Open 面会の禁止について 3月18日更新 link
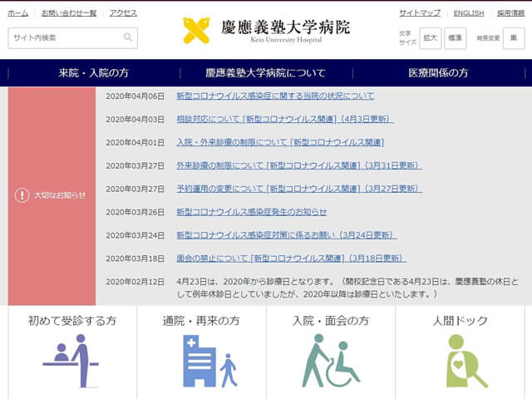532x399 pixels. 292,259
